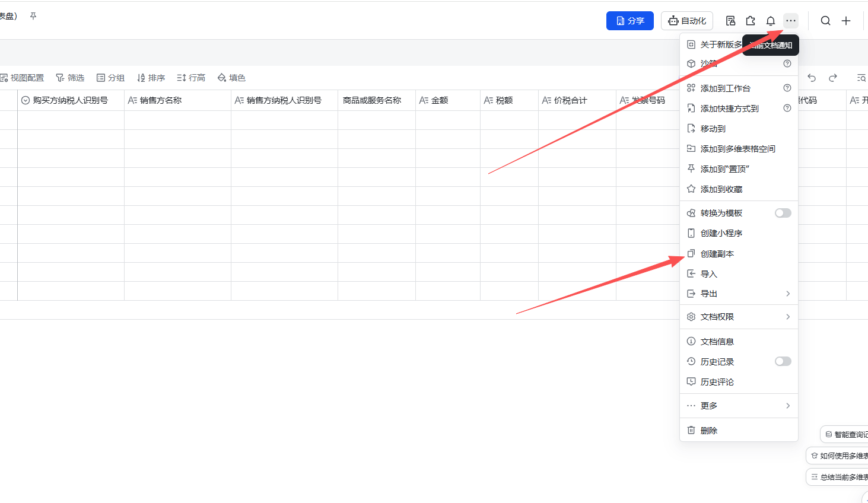Open the 填色 fill color tool
Viewport: 868px width, 503px height.
pyautogui.click(x=231, y=78)
